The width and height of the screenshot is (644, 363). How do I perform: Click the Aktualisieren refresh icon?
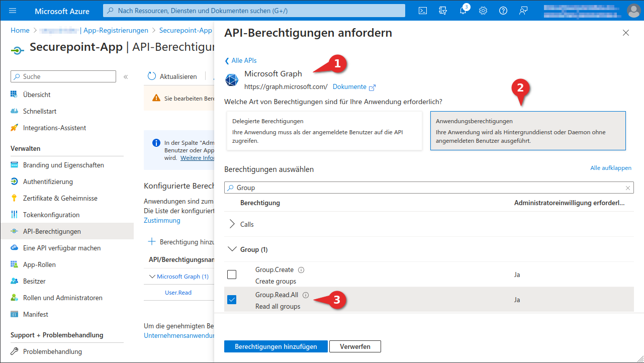pos(152,76)
